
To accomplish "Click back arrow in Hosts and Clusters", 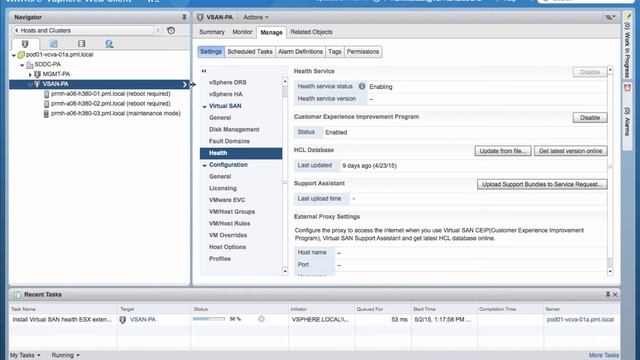I will pyautogui.click(x=16, y=31).
